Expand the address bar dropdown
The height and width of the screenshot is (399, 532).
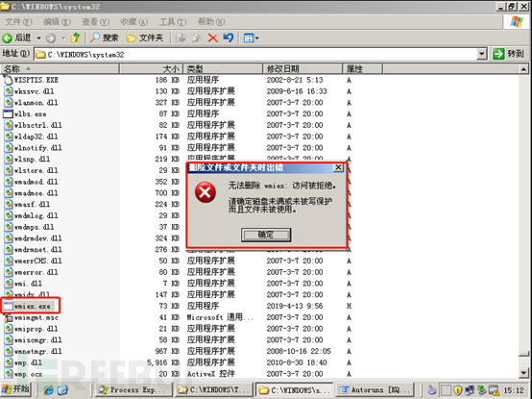click(482, 55)
